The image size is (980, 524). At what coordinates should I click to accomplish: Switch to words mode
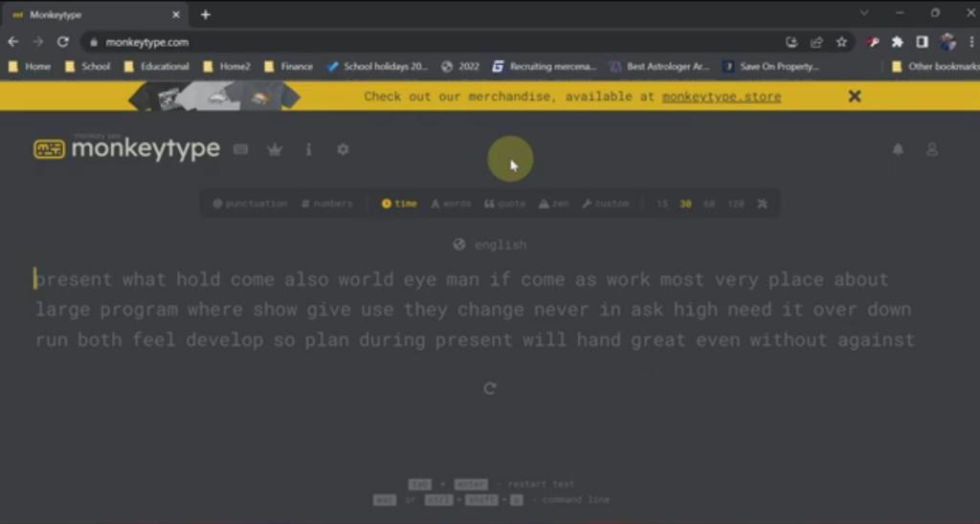(450, 204)
